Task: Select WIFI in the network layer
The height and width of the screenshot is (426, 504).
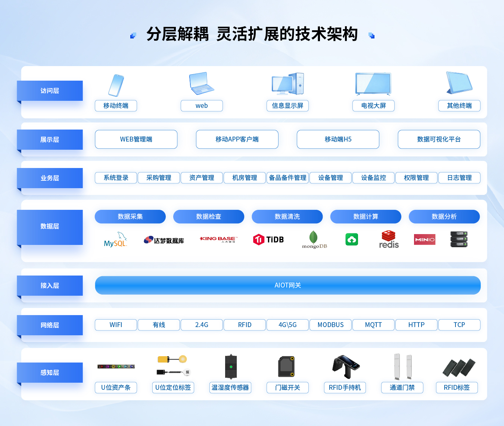Action: click(x=116, y=325)
